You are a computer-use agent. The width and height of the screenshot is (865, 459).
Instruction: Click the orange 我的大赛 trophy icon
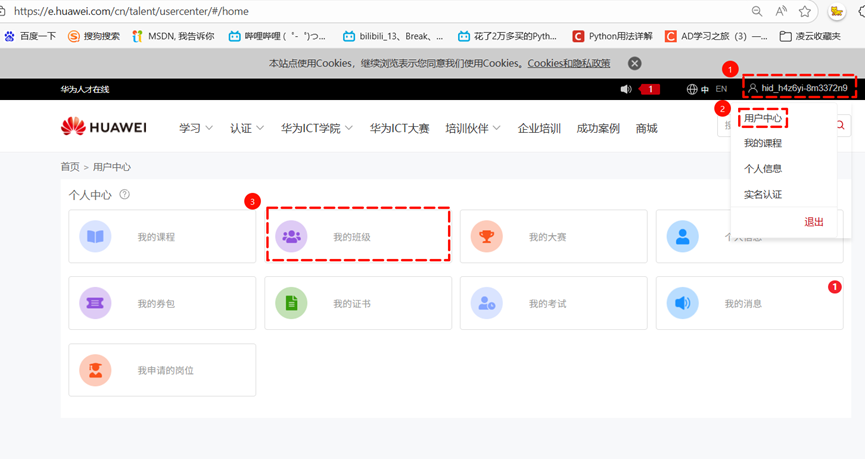(x=487, y=236)
